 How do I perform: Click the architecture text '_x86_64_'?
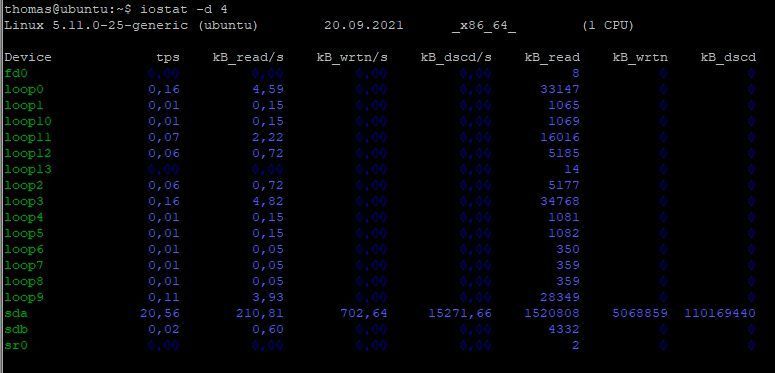click(484, 26)
